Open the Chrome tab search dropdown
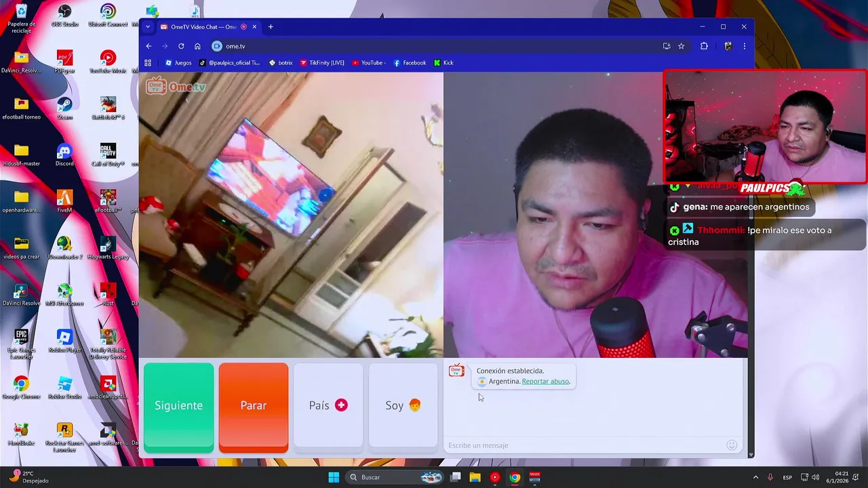 (x=148, y=27)
